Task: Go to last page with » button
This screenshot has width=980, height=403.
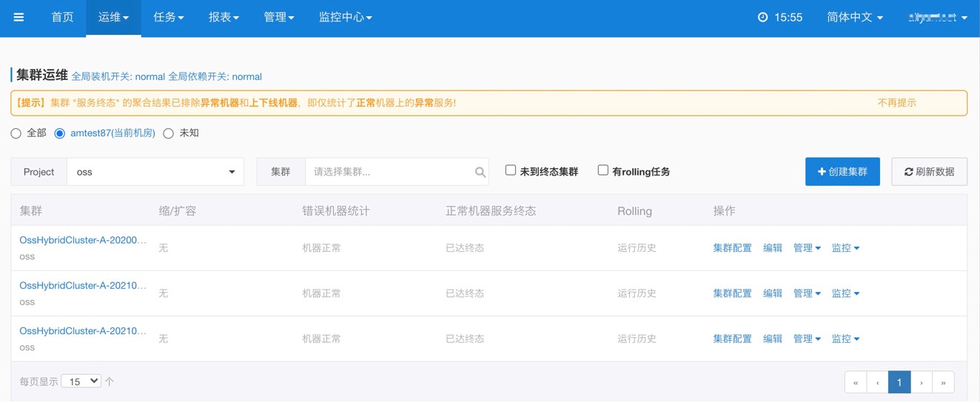Action: click(x=943, y=382)
